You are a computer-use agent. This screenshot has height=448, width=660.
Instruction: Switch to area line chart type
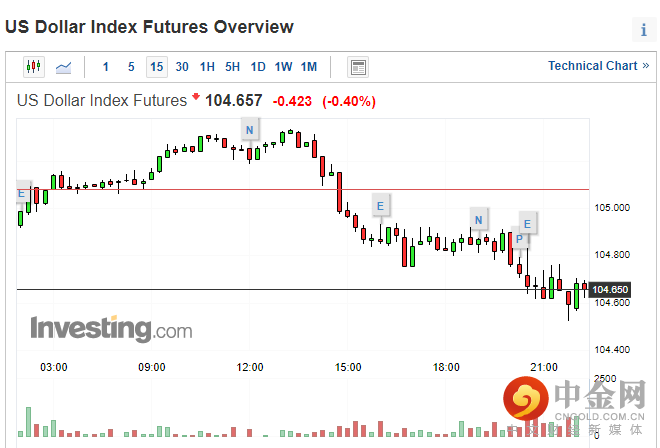[x=63, y=67]
